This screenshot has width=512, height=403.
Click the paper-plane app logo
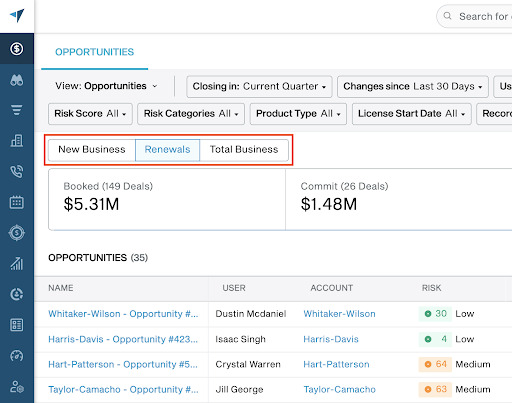pos(17,15)
